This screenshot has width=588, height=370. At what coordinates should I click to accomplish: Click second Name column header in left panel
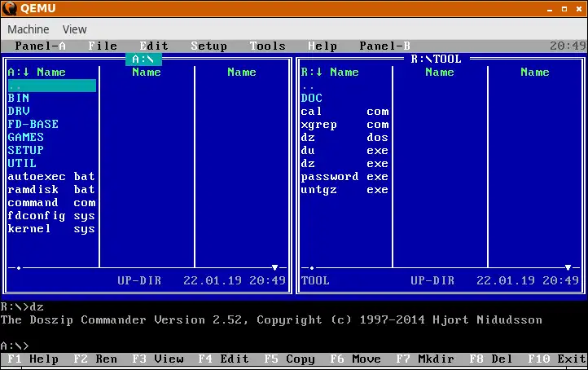point(147,72)
